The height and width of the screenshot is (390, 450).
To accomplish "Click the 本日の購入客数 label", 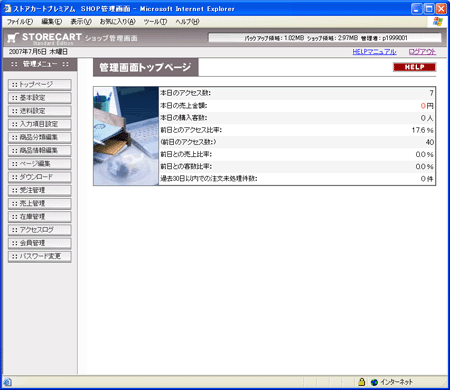I will coord(184,118).
